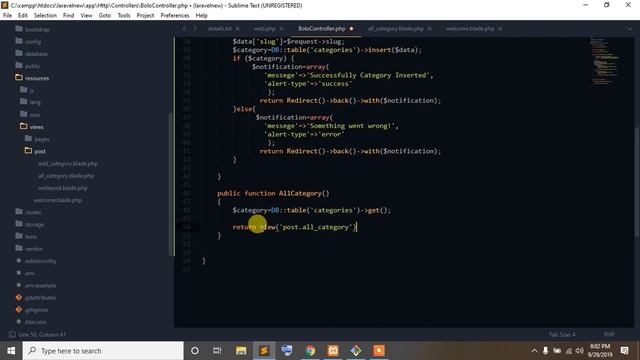Image resolution: width=640 pixels, height=360 pixels.
Task: Open the .gitattributes file
Action: coord(36,298)
